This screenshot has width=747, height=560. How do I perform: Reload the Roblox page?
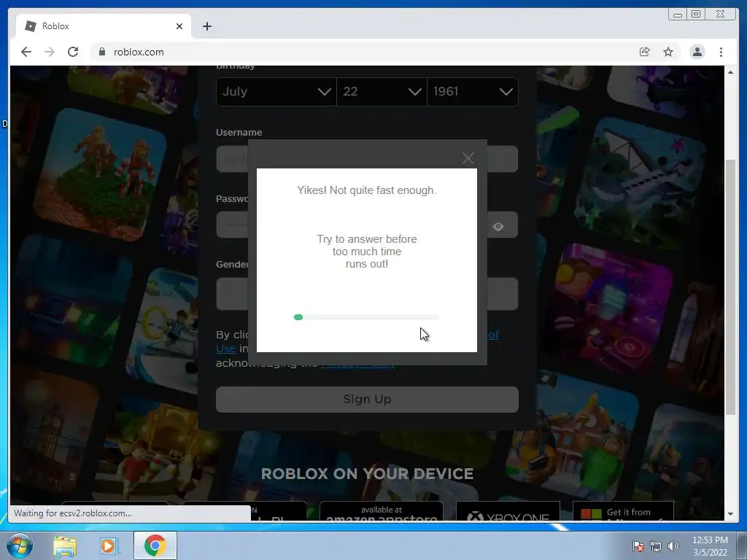coord(73,52)
